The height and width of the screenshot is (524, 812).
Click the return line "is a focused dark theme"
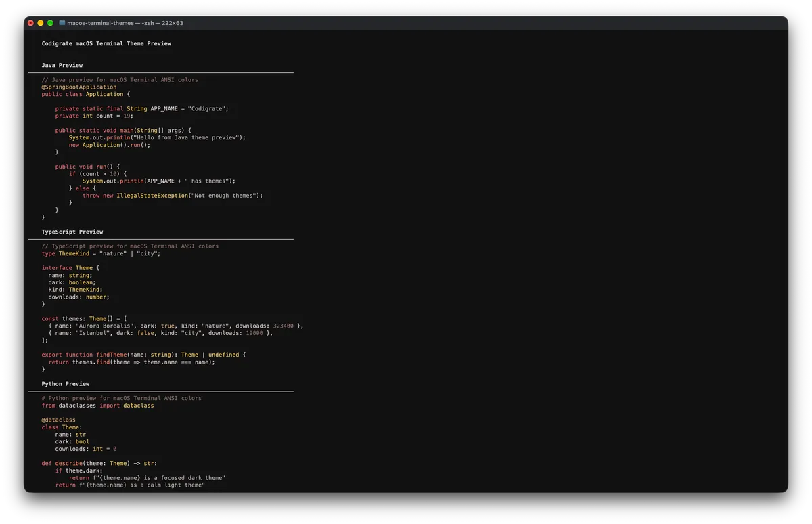coord(147,478)
